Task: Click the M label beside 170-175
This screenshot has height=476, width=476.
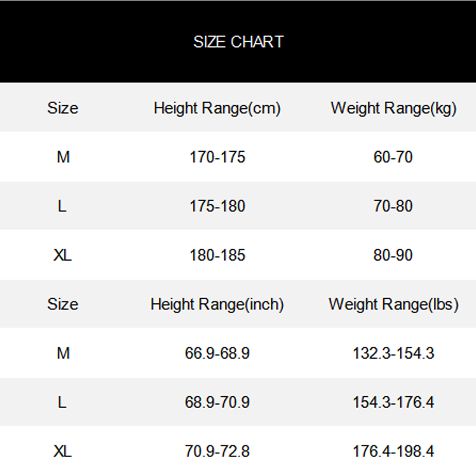Action: [63, 158]
